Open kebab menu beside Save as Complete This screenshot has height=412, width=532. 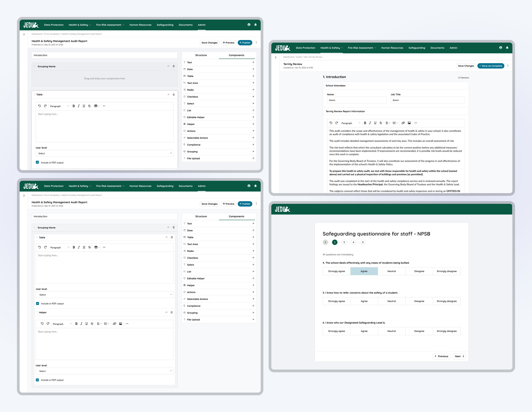508,66
